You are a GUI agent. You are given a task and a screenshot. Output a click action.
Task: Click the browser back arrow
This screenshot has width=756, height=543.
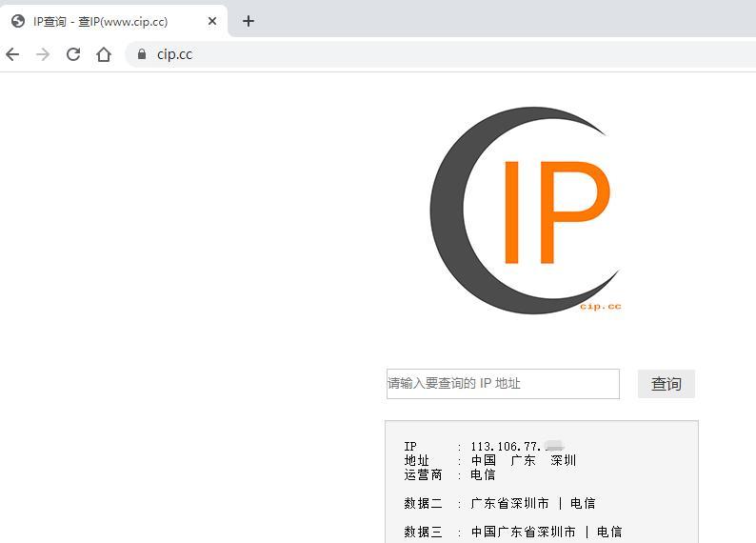pos(12,54)
